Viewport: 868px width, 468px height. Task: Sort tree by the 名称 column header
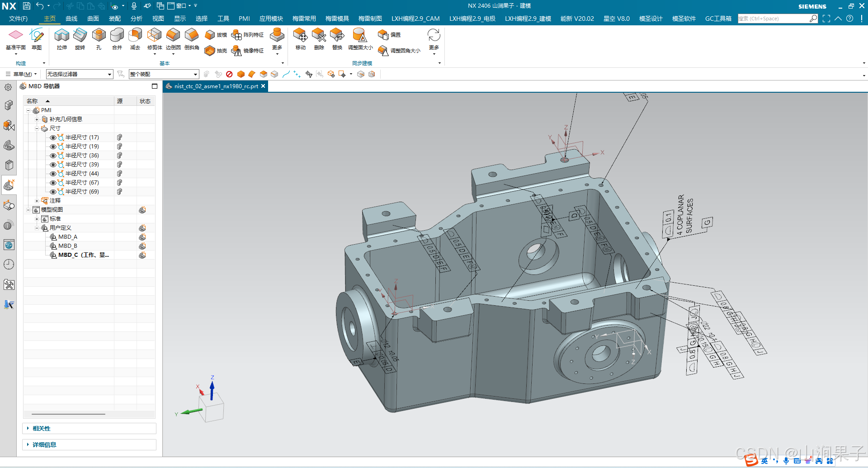click(x=69, y=101)
